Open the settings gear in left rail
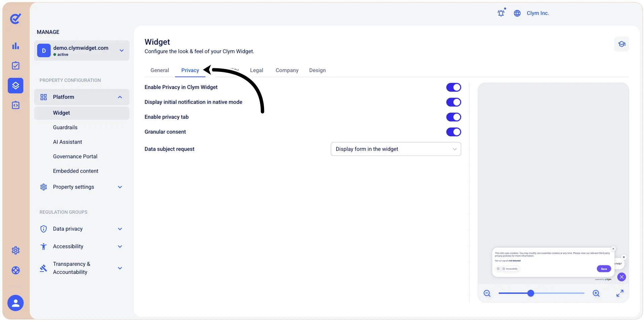The width and height of the screenshot is (644, 321). point(15,250)
